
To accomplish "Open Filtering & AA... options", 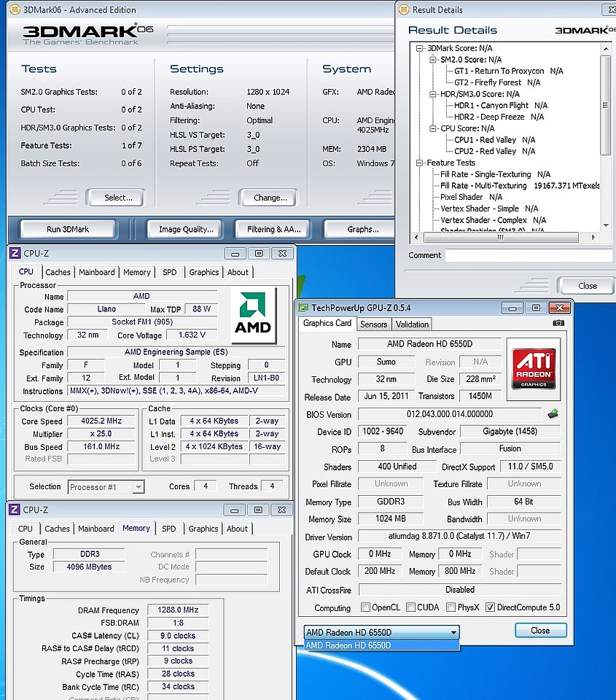I will (x=273, y=229).
